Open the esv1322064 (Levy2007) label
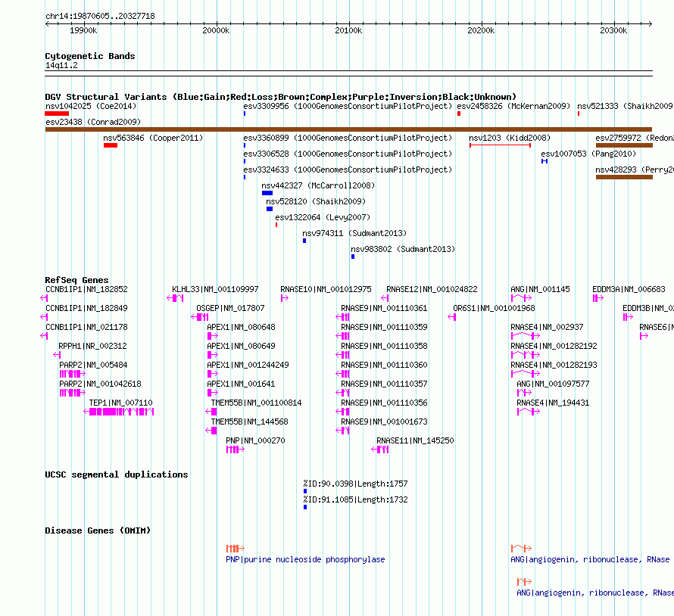Image resolution: width=674 pixels, height=616 pixels. (323, 217)
